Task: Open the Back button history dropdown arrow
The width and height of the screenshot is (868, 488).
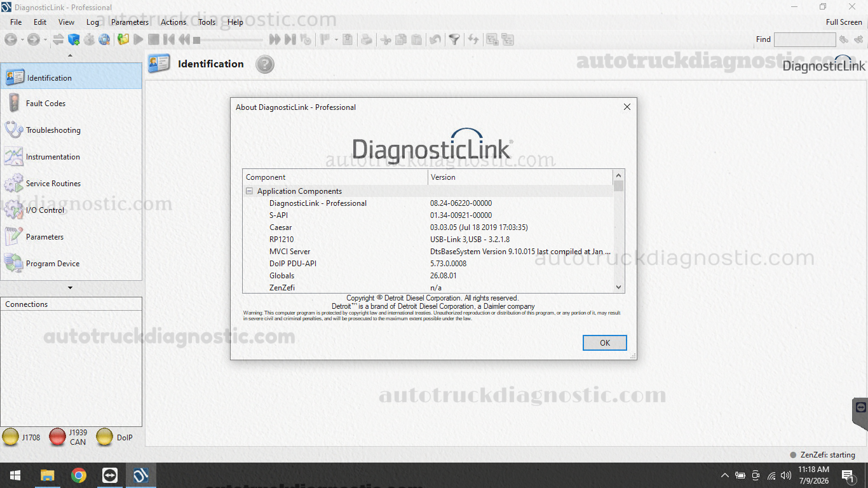Action: [x=22, y=39]
